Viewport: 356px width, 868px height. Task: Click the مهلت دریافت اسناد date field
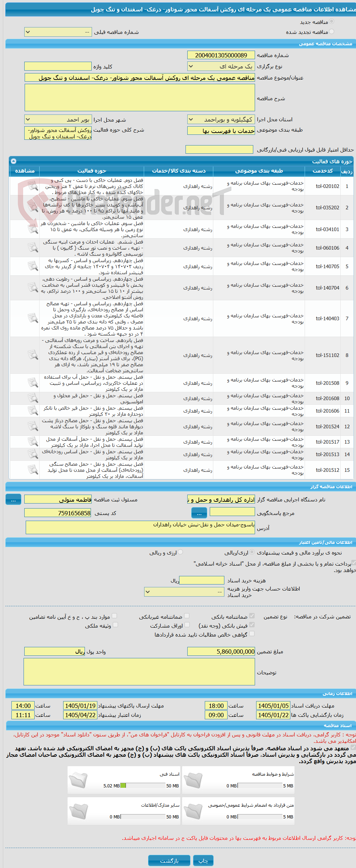pyautogui.click(x=273, y=706)
